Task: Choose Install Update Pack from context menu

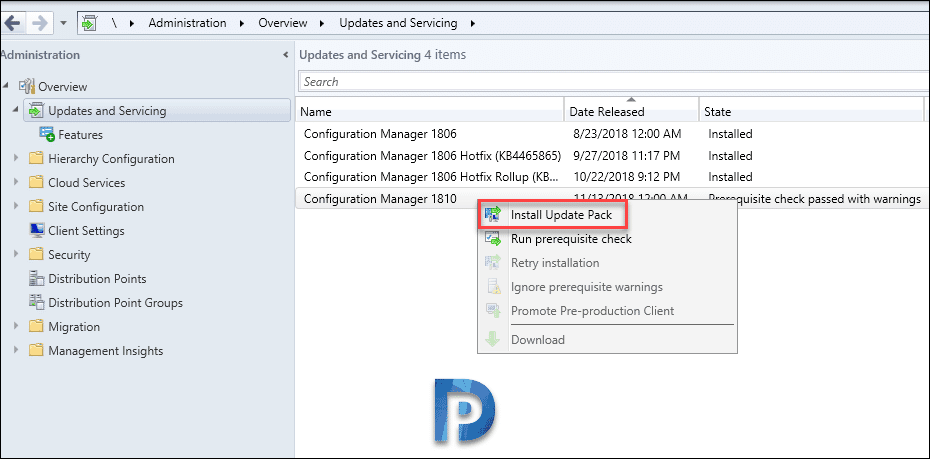Action: [x=607, y=215]
